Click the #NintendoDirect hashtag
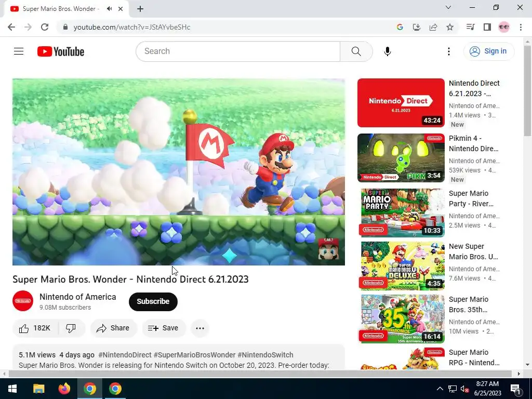532x399 pixels. 125,355
